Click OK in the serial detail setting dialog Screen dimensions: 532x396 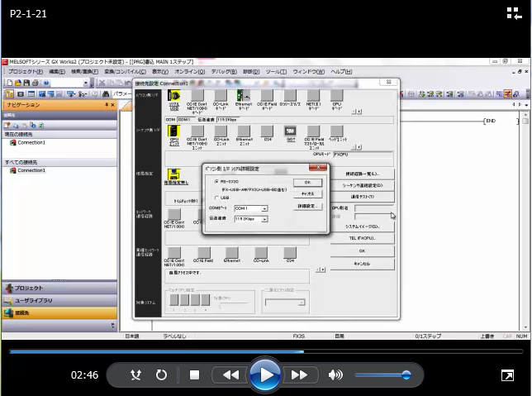[308, 183]
